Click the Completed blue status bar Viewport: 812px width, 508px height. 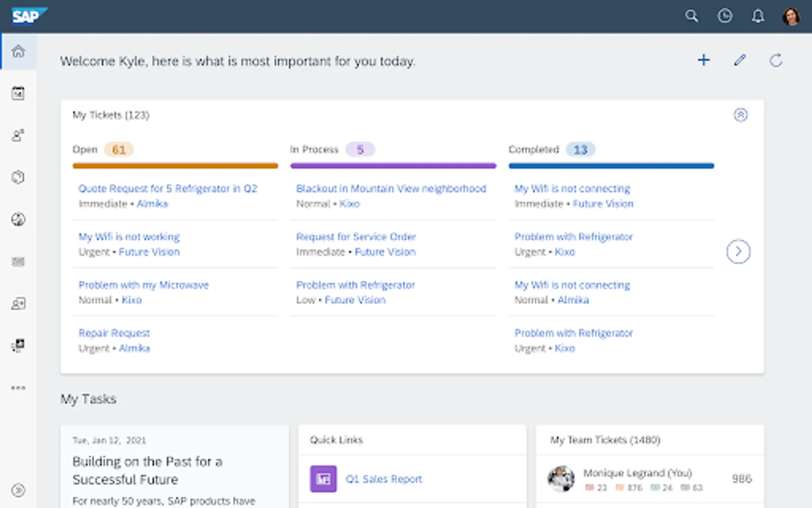(611, 166)
